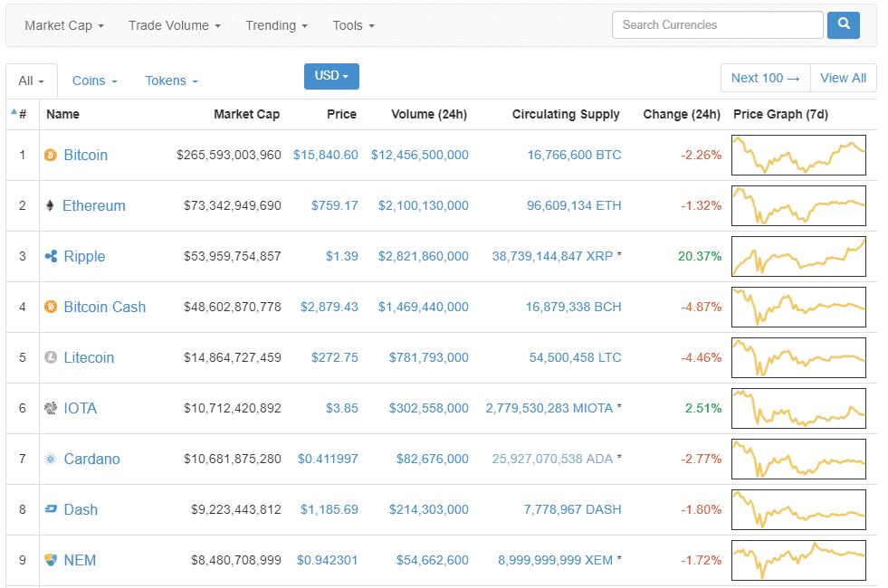Open Litecoin 7-day price graph
Viewport: 888px width, 588px height.
[798, 357]
